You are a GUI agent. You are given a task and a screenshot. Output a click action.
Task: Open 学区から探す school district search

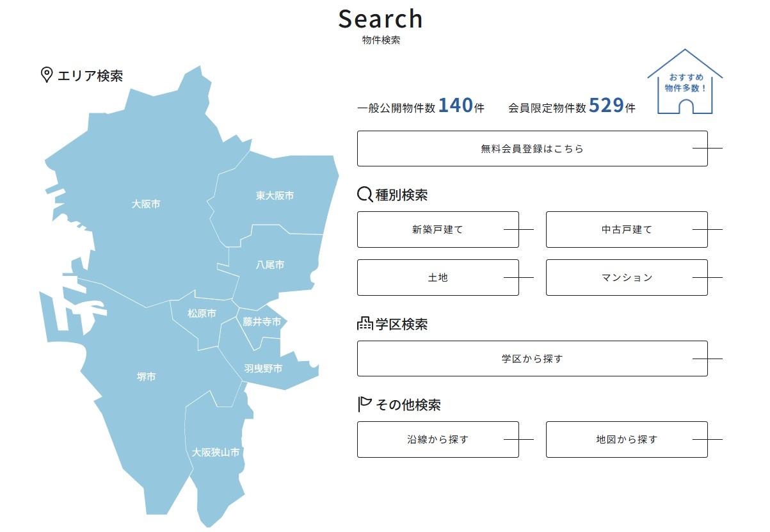[532, 359]
